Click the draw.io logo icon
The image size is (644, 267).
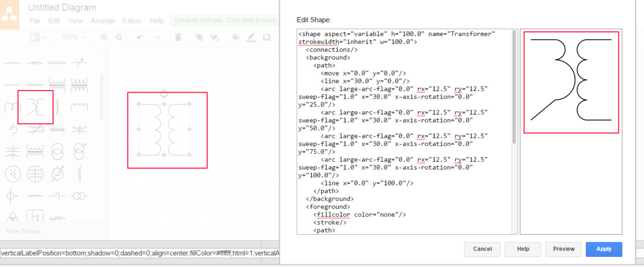(10, 14)
